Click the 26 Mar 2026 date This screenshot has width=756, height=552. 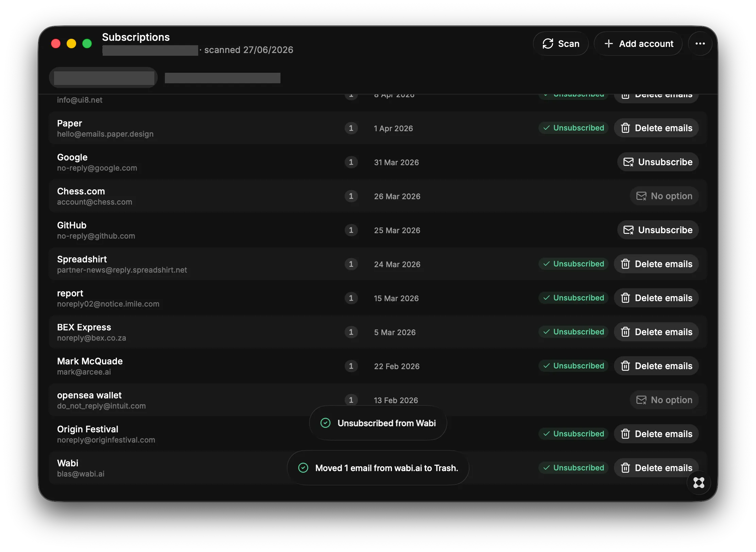pos(397,196)
